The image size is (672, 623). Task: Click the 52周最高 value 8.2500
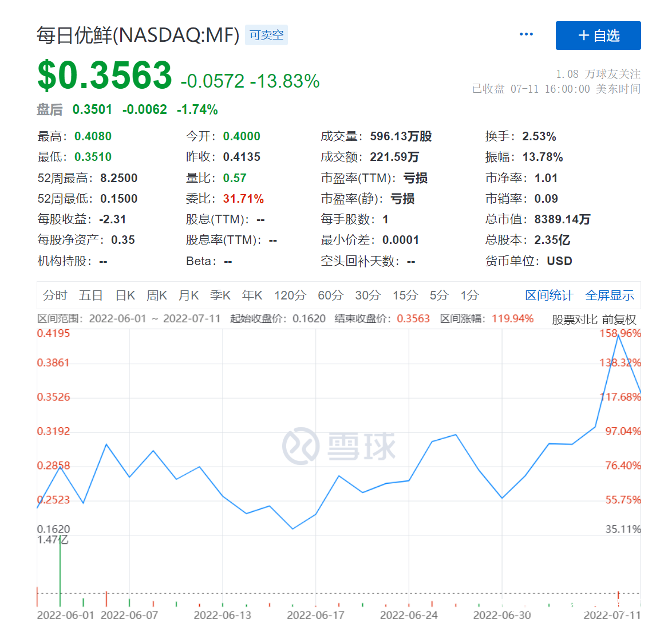point(118,178)
